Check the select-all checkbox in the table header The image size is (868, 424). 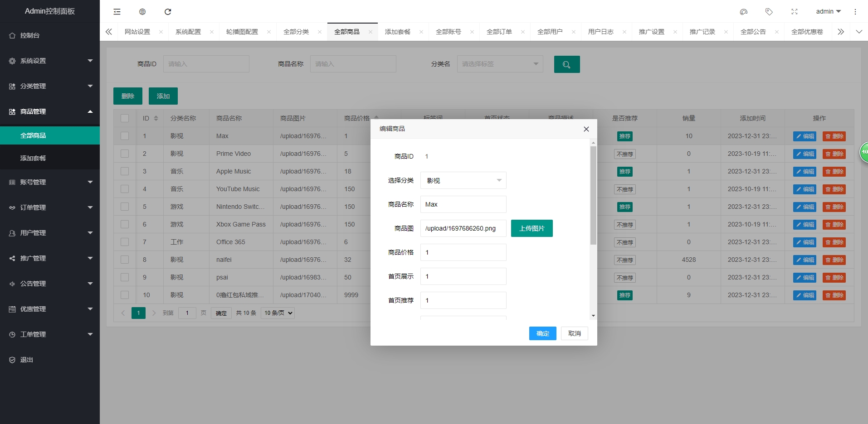(125, 118)
